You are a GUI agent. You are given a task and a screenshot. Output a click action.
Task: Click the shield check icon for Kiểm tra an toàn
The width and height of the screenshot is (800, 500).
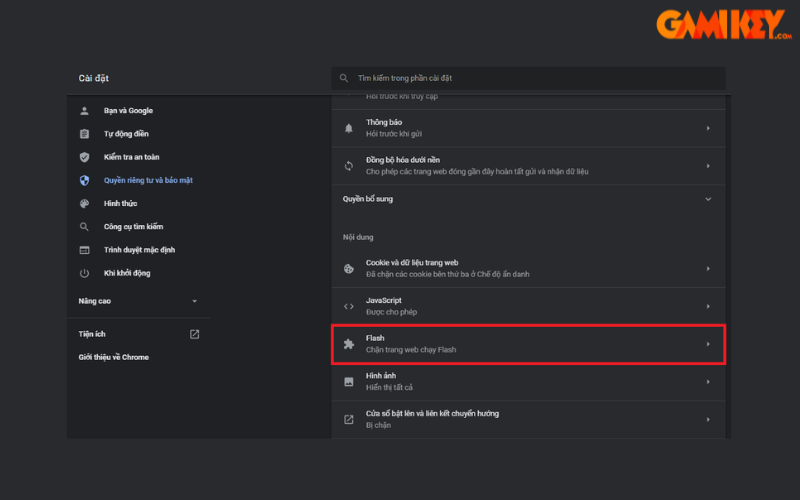[x=84, y=157]
